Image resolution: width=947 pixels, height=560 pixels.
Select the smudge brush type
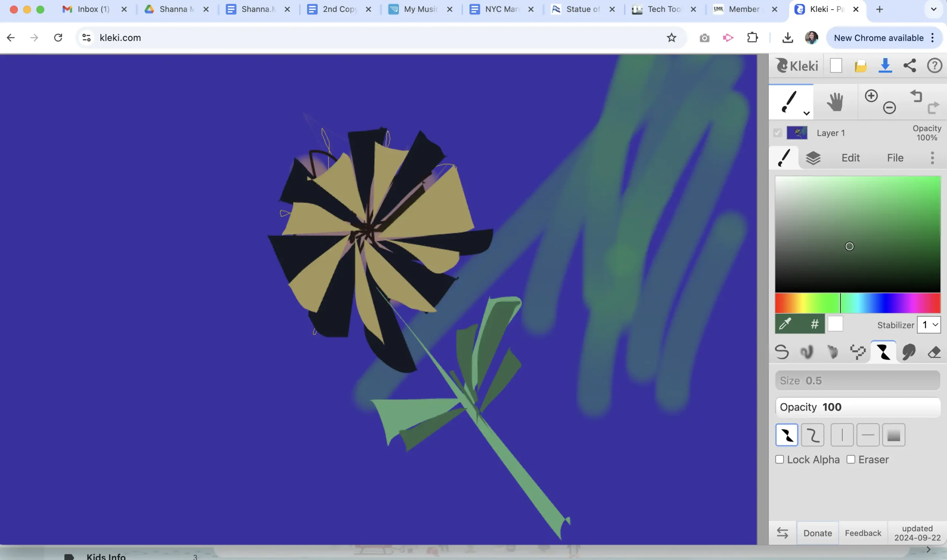coord(909,352)
